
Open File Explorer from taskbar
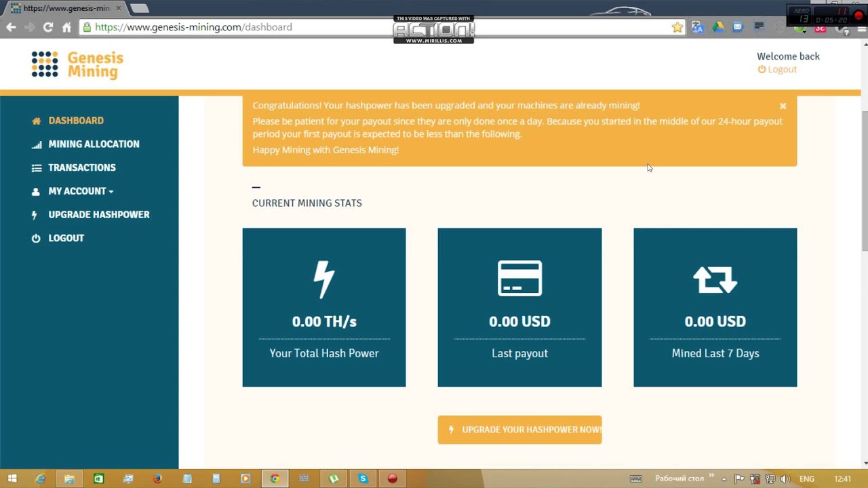pyautogui.click(x=69, y=479)
